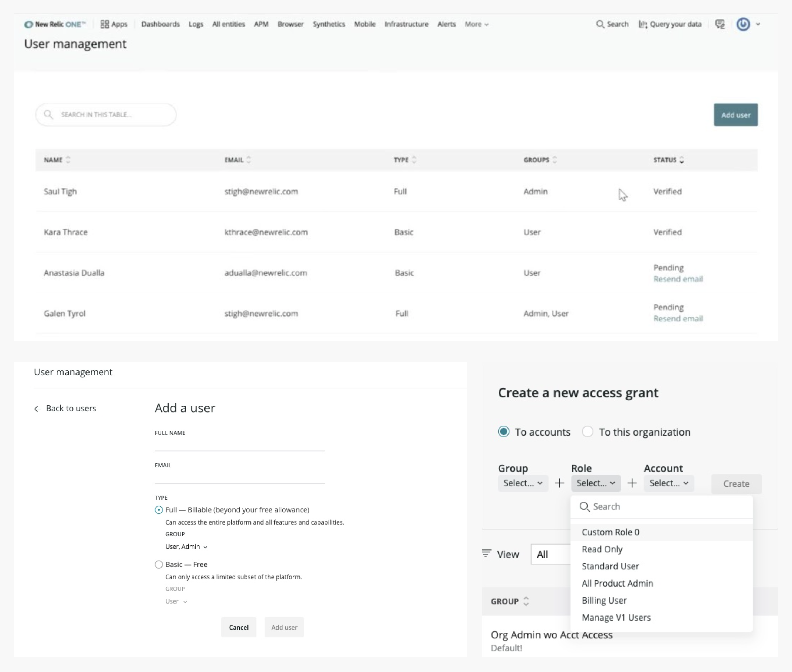Viewport: 792px width, 672px height.
Task: Select the Basic — Free user type
Action: coord(159,565)
